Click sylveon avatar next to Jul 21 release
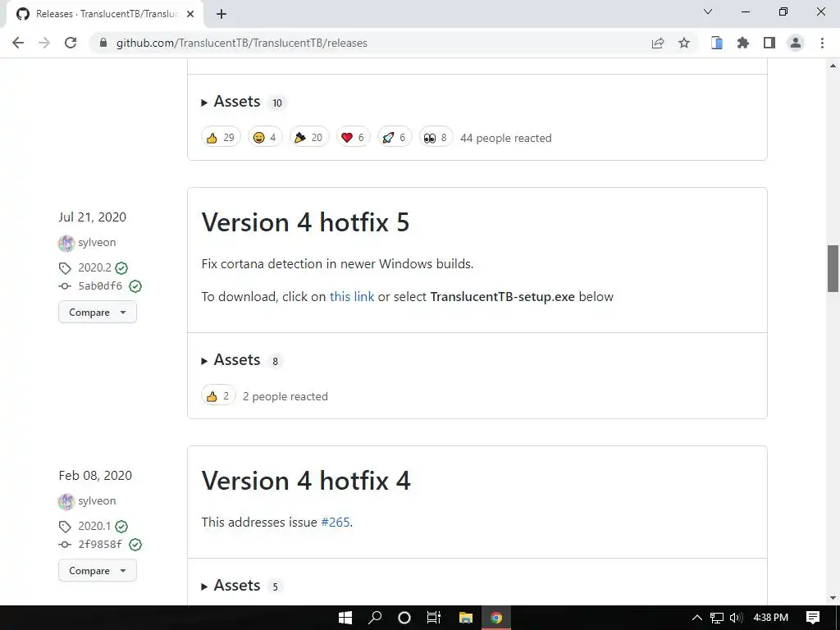840x630 pixels. coord(66,243)
